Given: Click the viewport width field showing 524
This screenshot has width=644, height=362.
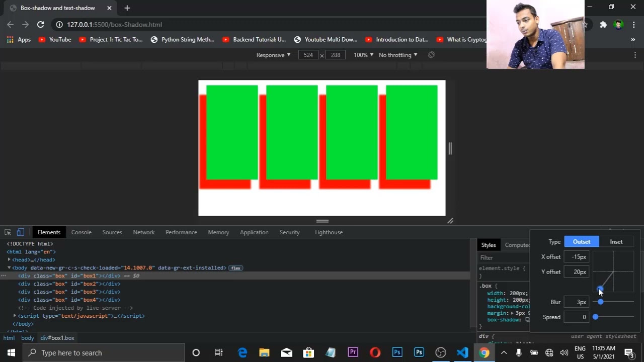Looking at the screenshot, I should pyautogui.click(x=308, y=55).
